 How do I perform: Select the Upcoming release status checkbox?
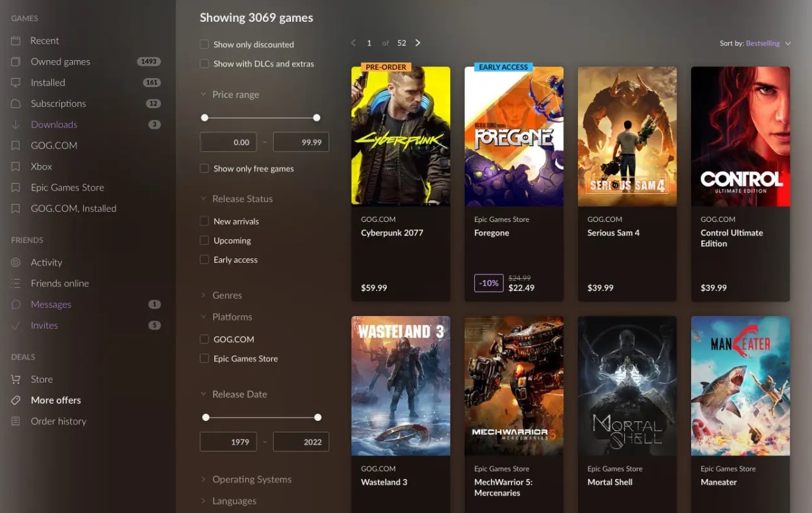tap(205, 240)
